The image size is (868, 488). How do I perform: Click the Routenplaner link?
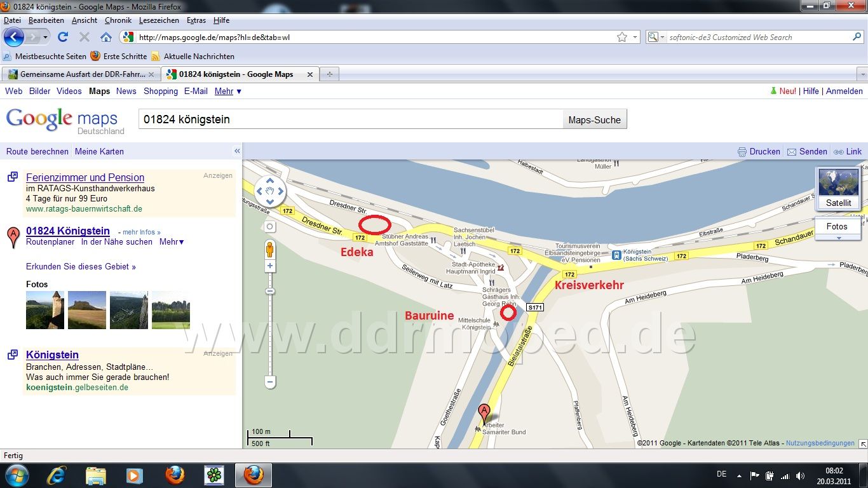click(x=50, y=241)
